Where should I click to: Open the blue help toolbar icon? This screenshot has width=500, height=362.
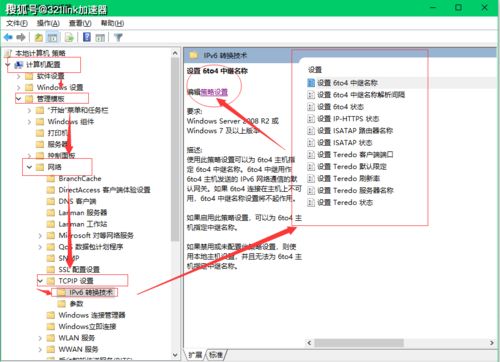tap(87, 37)
